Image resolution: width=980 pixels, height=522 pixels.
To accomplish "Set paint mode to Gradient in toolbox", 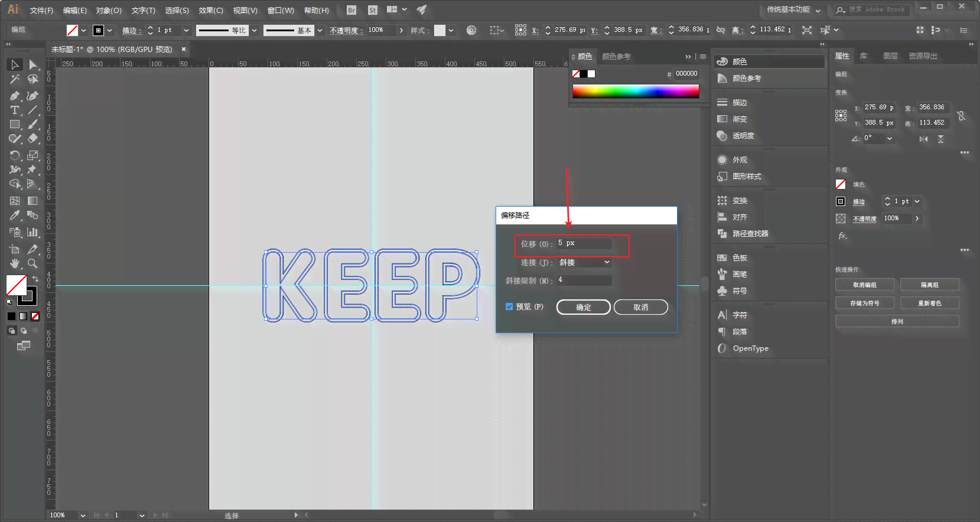I will (x=23, y=317).
